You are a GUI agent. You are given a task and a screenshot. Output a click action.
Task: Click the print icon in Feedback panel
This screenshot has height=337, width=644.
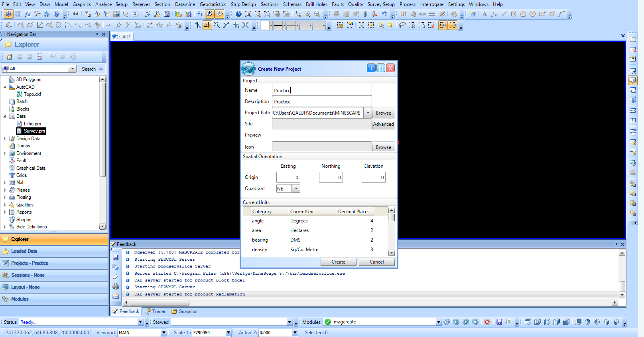[116, 286]
